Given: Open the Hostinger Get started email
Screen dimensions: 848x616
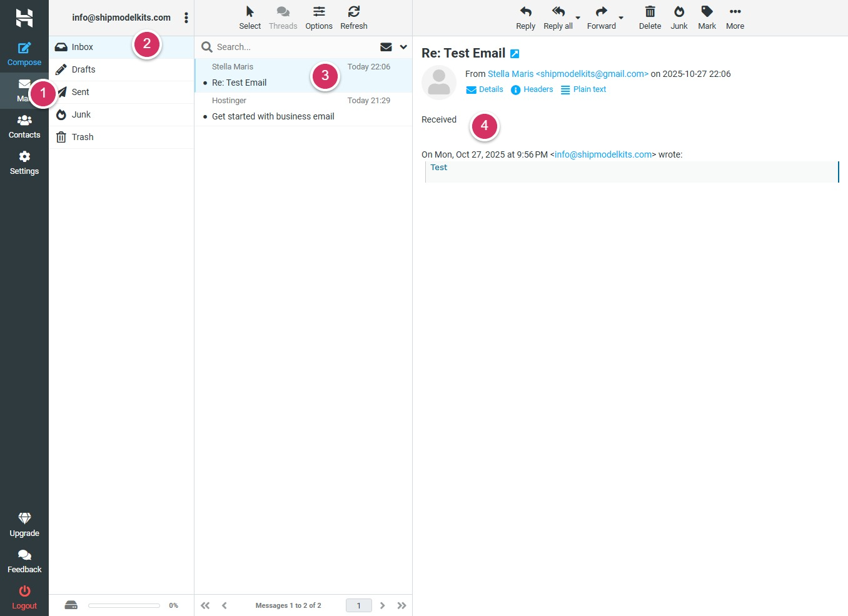Looking at the screenshot, I should point(273,116).
